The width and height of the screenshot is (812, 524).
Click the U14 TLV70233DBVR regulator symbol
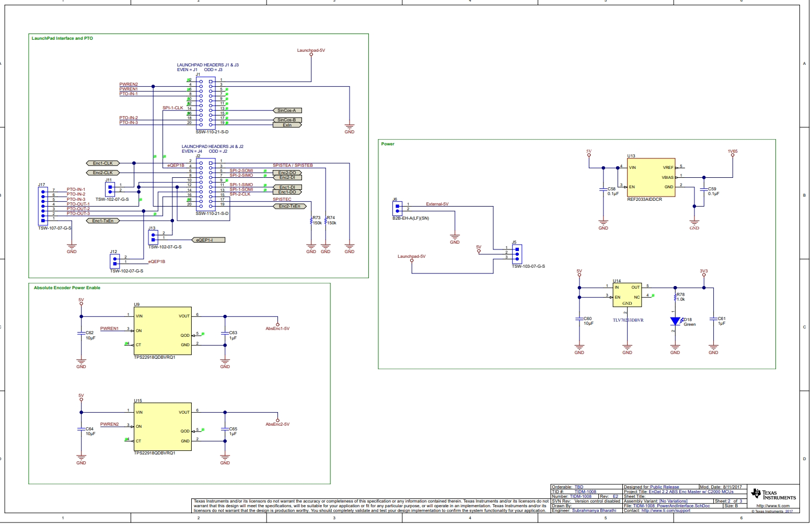627,295
